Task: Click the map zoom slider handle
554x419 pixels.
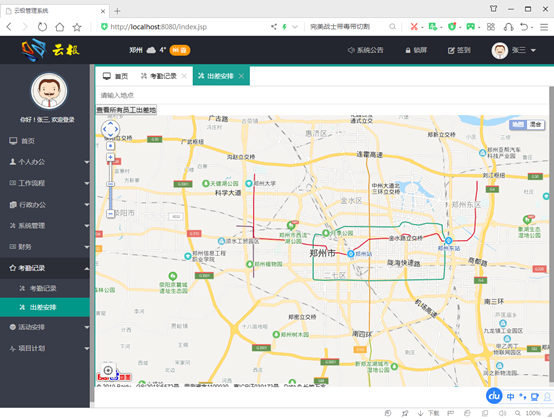Action: tap(111, 184)
